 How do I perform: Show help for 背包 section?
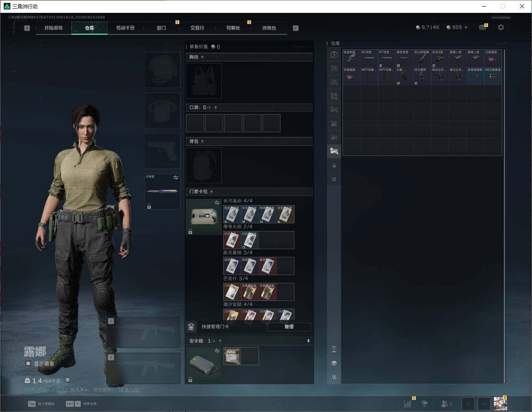(x=202, y=142)
